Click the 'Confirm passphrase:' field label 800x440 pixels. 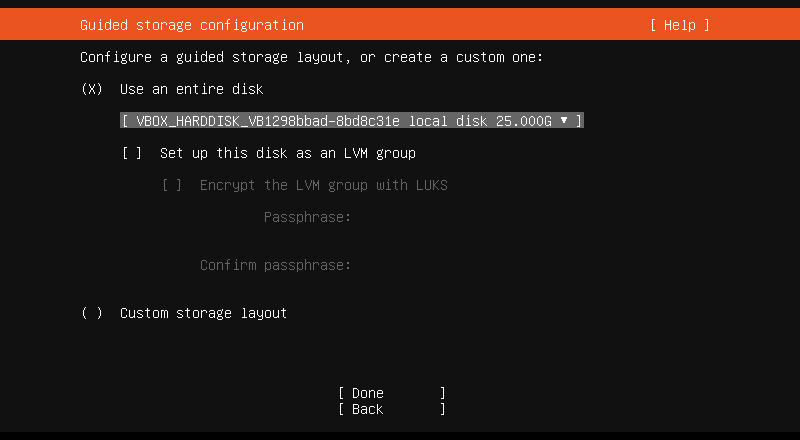tap(276, 265)
